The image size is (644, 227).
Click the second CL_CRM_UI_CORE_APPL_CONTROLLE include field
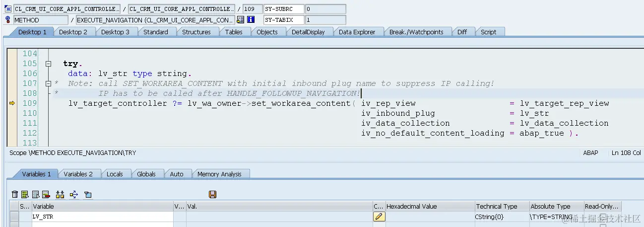(181, 9)
